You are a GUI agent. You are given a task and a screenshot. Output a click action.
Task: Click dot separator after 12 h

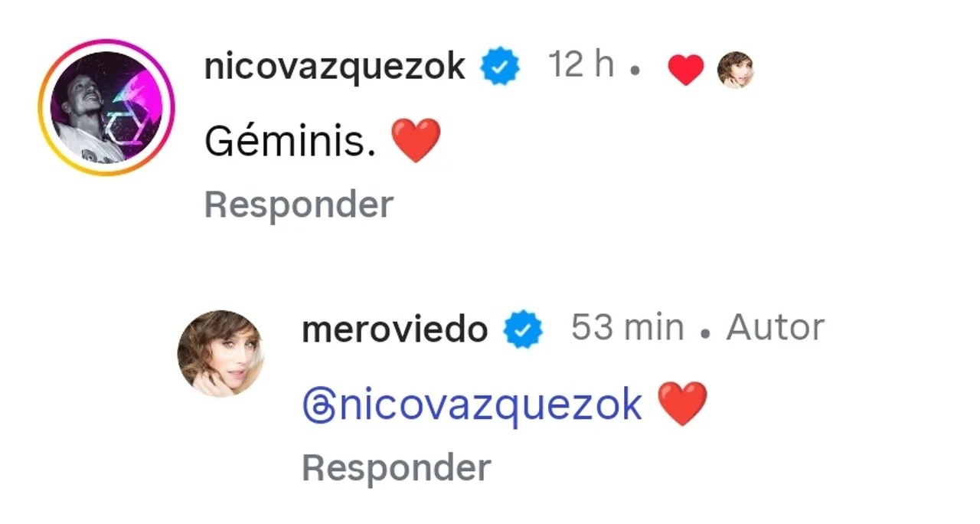[635, 71]
